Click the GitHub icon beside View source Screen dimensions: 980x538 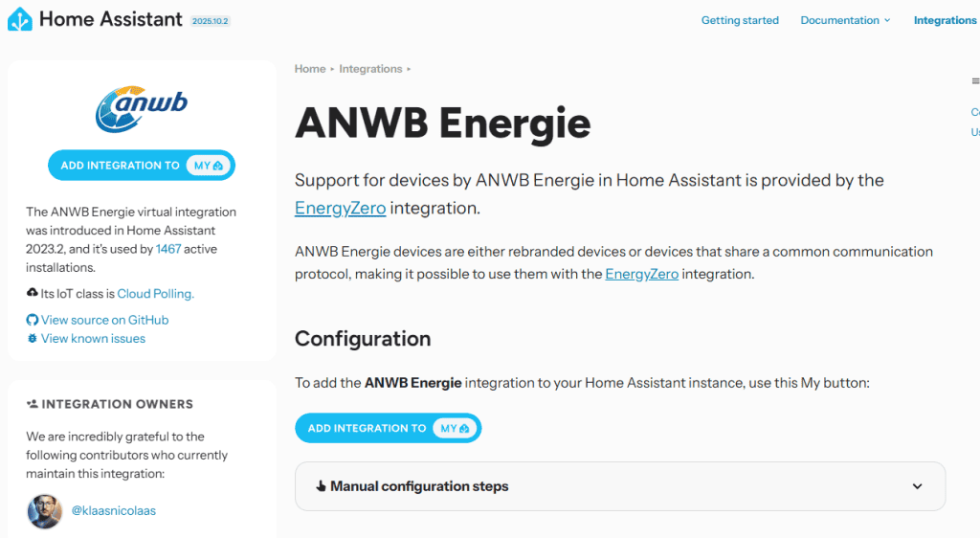click(x=33, y=320)
